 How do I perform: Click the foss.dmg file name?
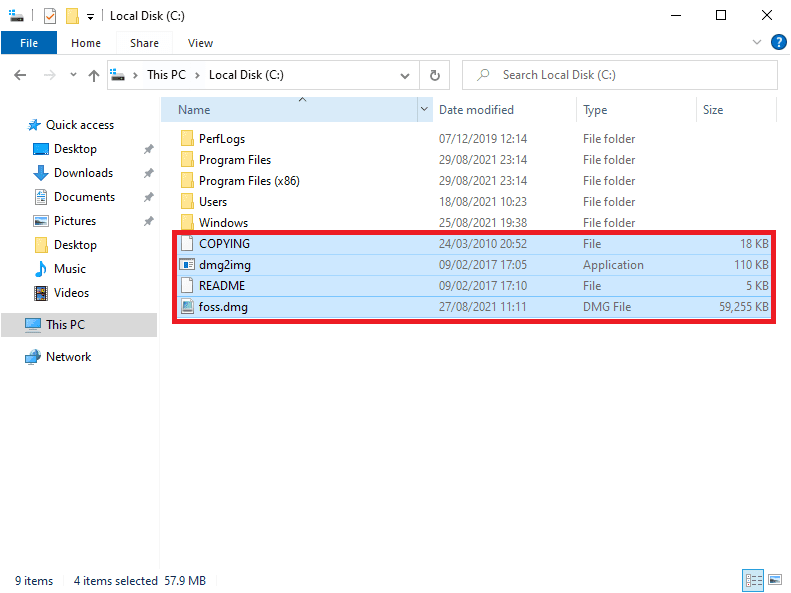[223, 307]
